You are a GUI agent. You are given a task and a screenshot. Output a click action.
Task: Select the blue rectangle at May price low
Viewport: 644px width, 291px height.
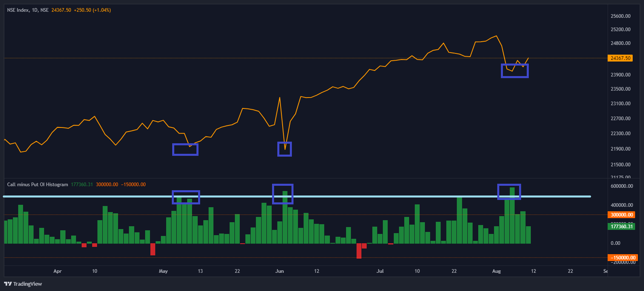(x=185, y=149)
